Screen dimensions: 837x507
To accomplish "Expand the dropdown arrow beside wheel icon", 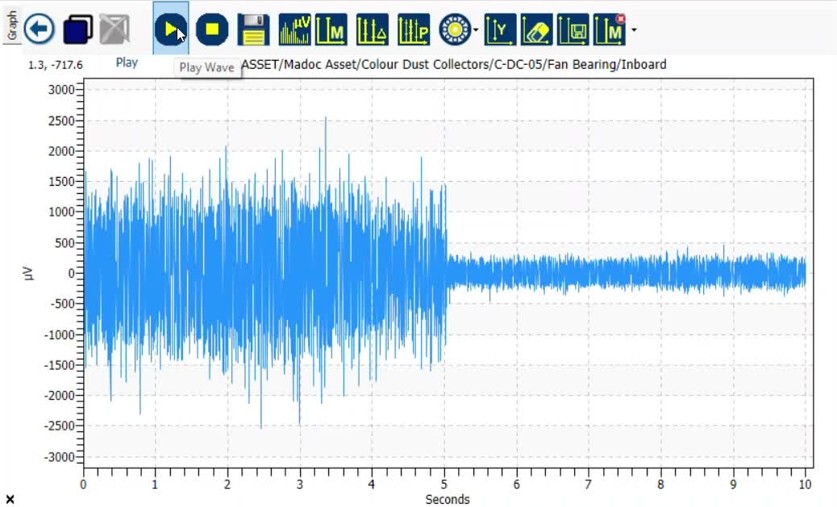I will (475, 31).
